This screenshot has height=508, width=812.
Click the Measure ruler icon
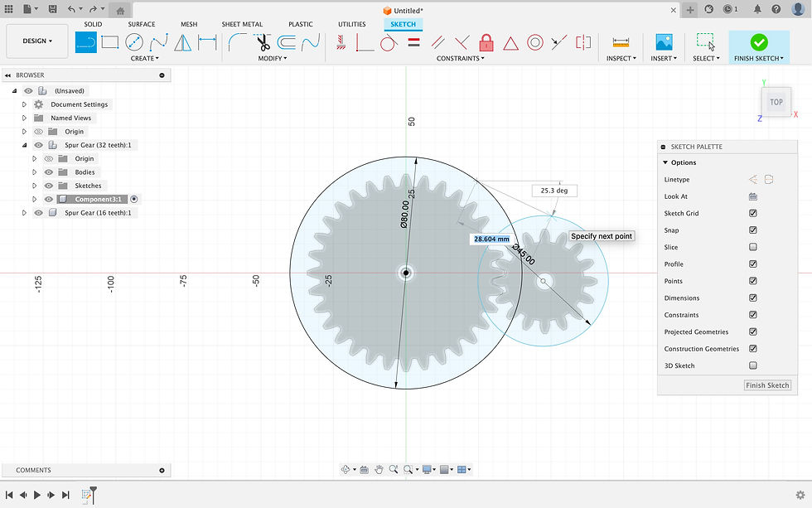(x=620, y=42)
